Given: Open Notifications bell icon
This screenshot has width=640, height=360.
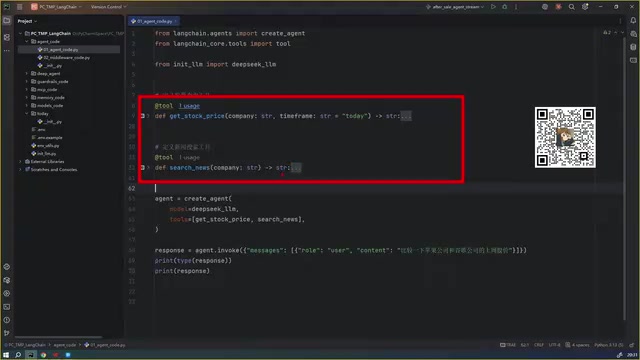Looking at the screenshot, I should 633,20.
